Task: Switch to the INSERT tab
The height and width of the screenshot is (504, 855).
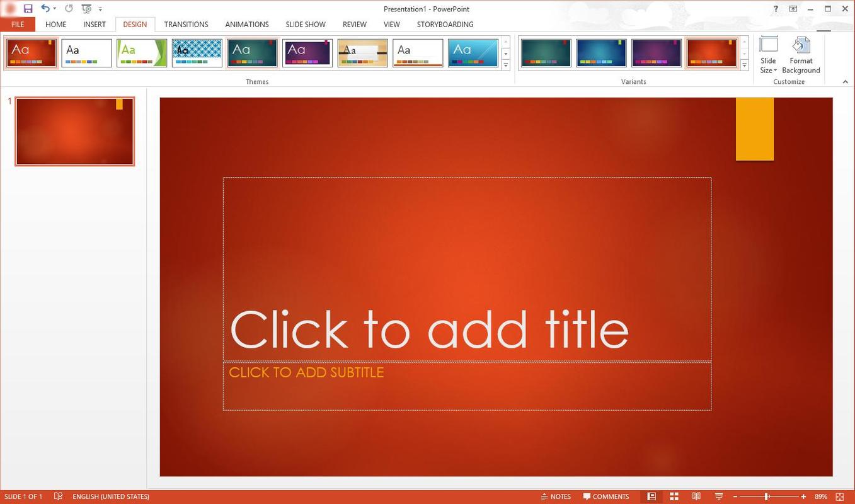Action: (x=95, y=25)
